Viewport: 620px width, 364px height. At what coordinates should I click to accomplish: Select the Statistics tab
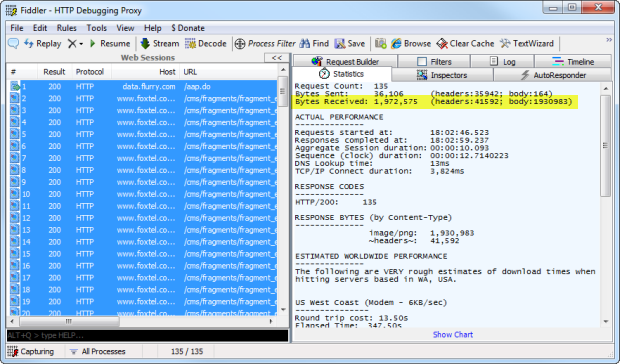point(342,74)
